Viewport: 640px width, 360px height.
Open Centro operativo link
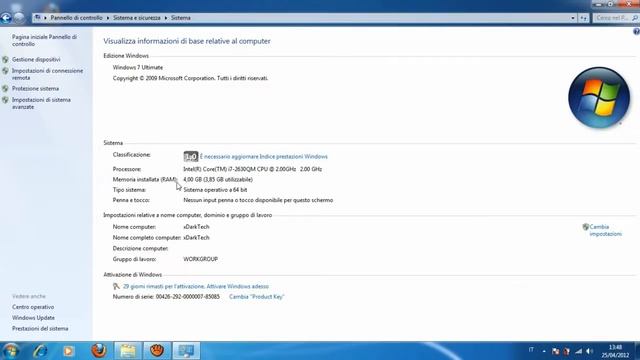tap(33, 307)
